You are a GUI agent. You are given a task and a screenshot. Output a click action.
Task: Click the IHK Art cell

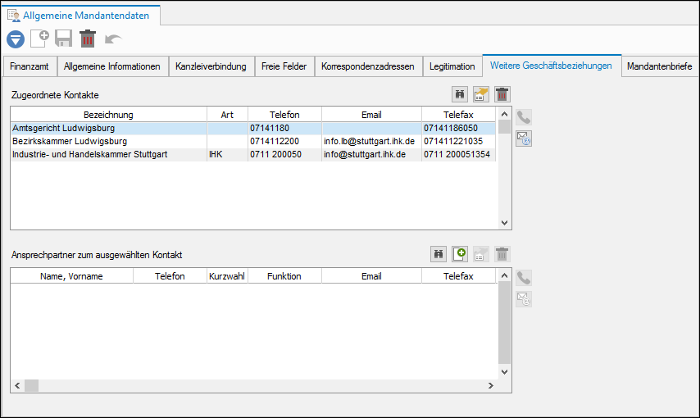coord(227,155)
